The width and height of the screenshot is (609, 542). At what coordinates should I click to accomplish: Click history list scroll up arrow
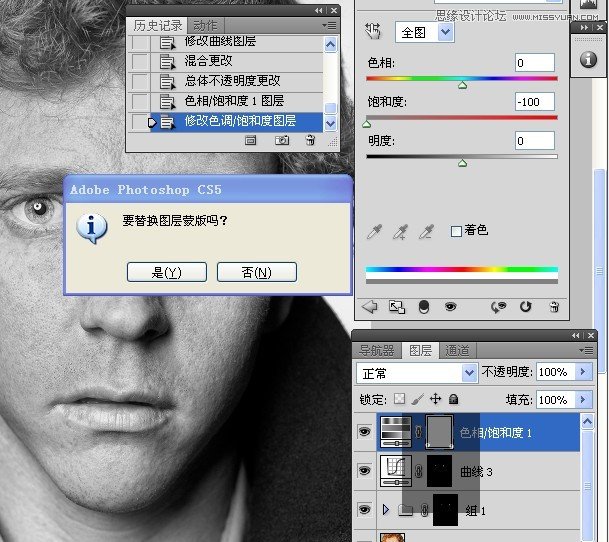coord(331,44)
